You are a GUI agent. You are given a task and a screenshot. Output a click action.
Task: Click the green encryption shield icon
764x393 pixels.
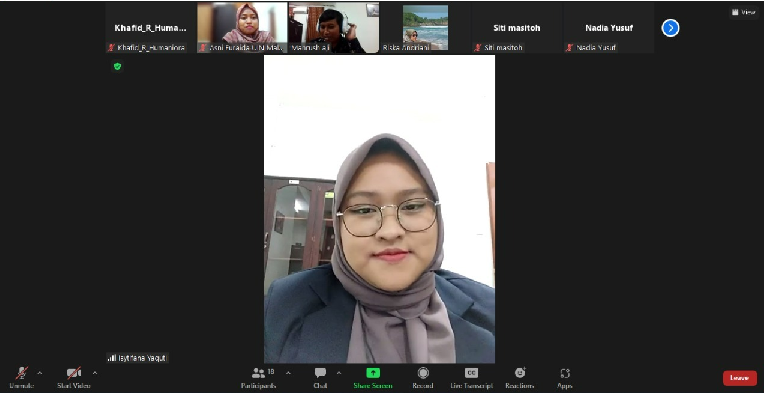click(117, 67)
